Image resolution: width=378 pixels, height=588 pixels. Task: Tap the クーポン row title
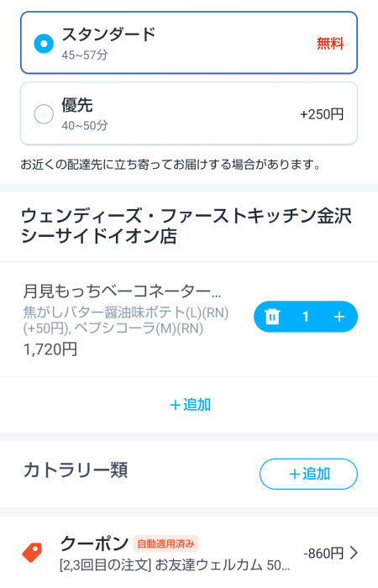[x=94, y=543]
